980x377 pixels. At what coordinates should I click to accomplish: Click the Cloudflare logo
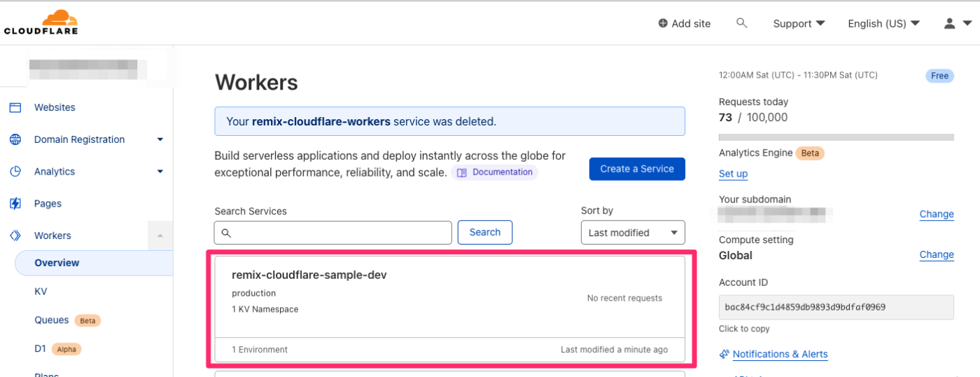pyautogui.click(x=41, y=22)
